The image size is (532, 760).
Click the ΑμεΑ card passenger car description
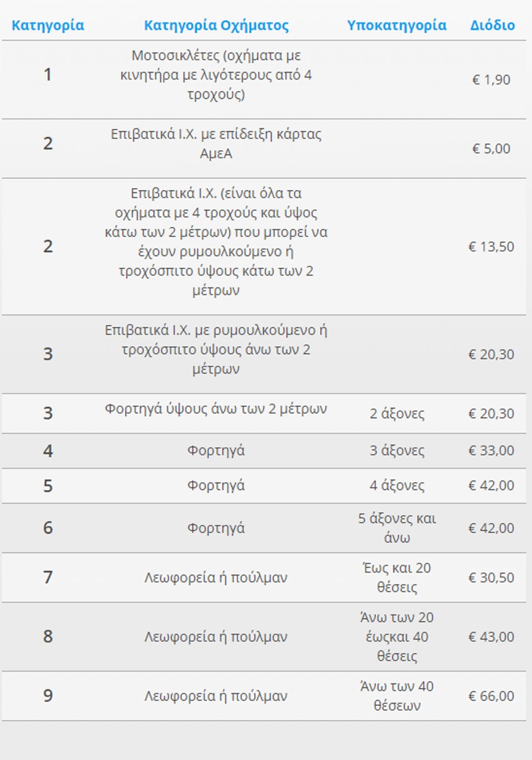(x=216, y=144)
